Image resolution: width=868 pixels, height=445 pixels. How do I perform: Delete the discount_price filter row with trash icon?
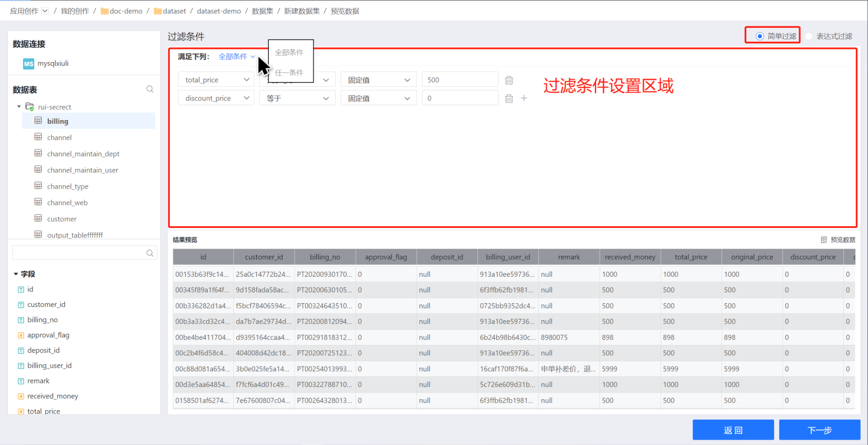click(x=509, y=98)
